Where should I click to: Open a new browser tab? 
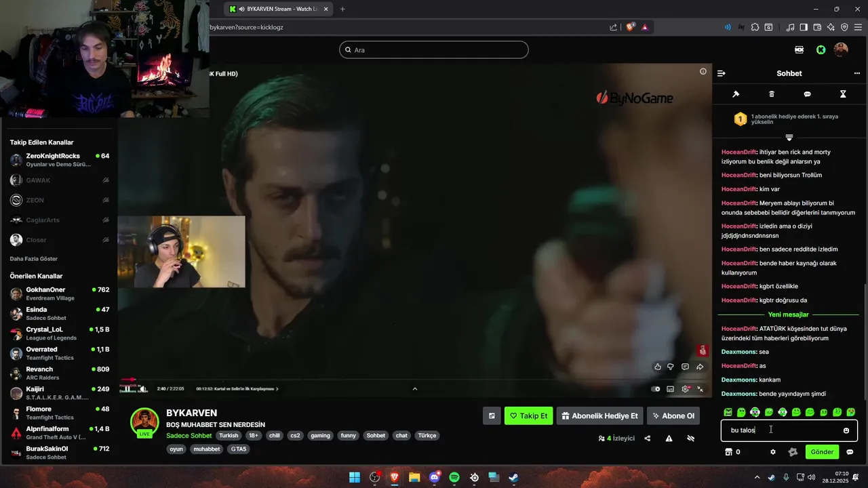click(342, 9)
